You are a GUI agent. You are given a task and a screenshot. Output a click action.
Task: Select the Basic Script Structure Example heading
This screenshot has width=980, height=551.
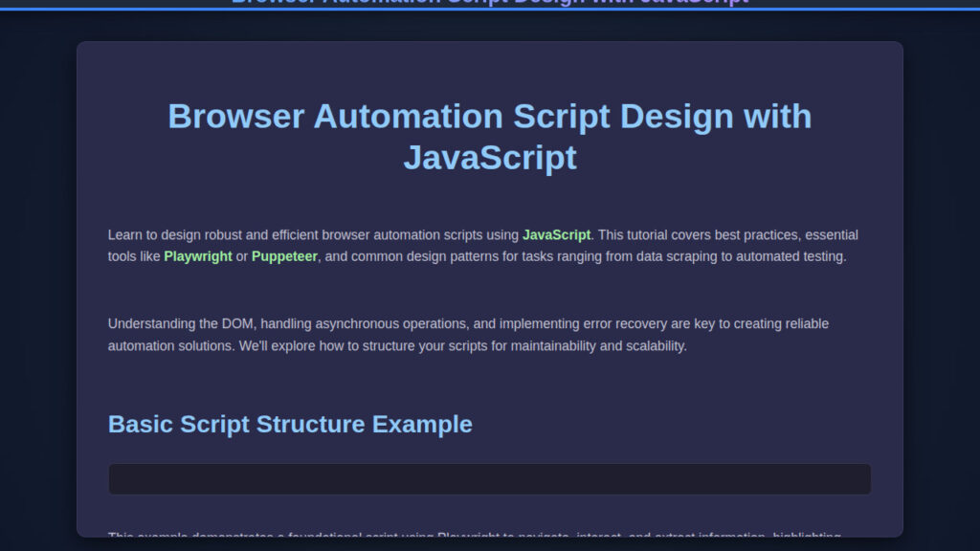coord(290,424)
